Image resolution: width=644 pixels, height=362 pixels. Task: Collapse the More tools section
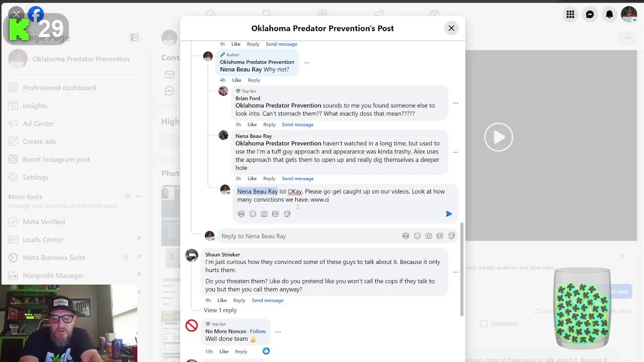tap(138, 197)
